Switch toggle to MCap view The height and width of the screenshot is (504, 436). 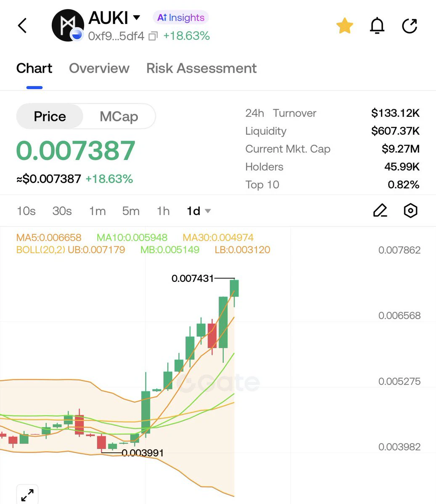click(119, 116)
